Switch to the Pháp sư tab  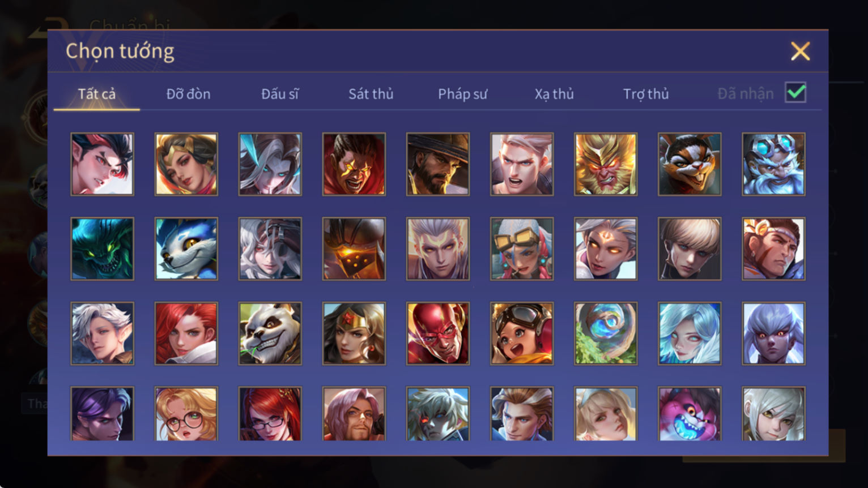tap(462, 94)
